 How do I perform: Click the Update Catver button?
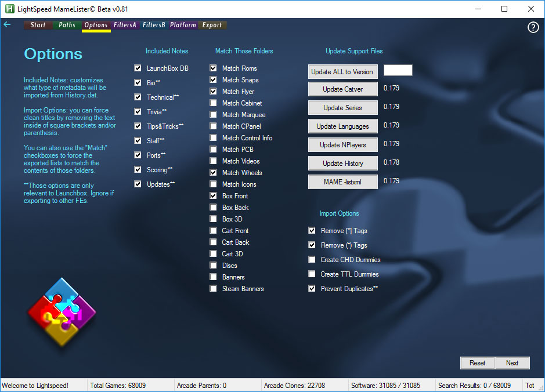click(x=342, y=89)
